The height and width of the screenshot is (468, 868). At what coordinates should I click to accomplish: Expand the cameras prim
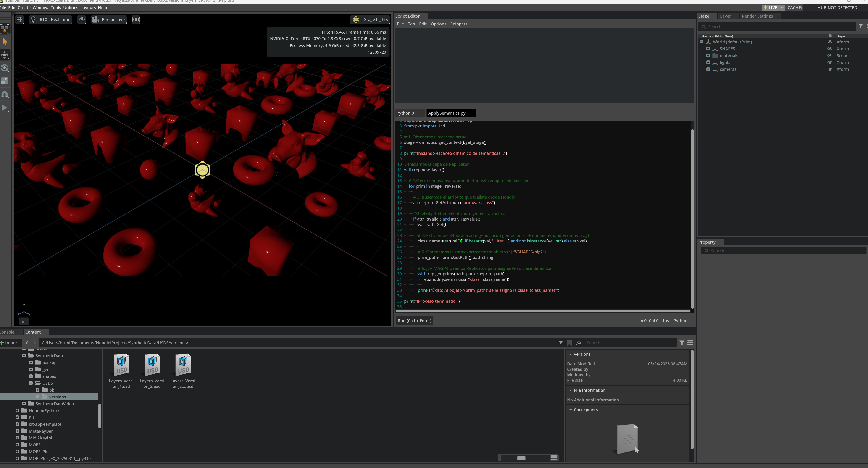708,69
